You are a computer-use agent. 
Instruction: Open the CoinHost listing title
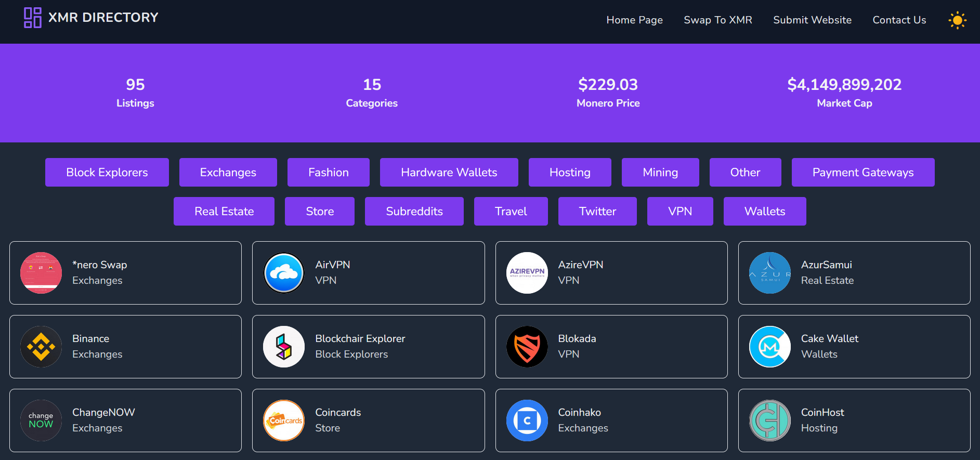(822, 412)
